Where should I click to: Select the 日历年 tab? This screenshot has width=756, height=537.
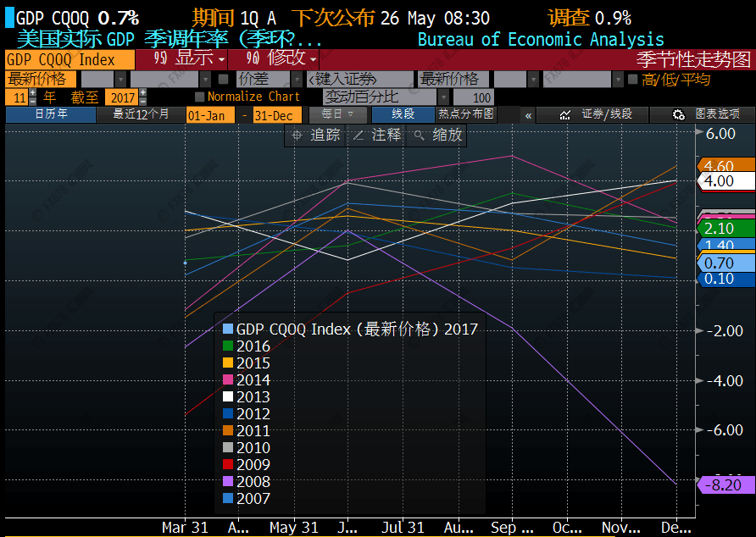[x=53, y=113]
